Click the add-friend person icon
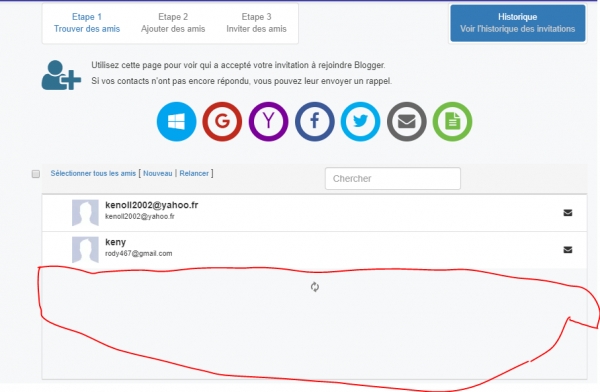Screen dimensions: 600x392 (61, 75)
